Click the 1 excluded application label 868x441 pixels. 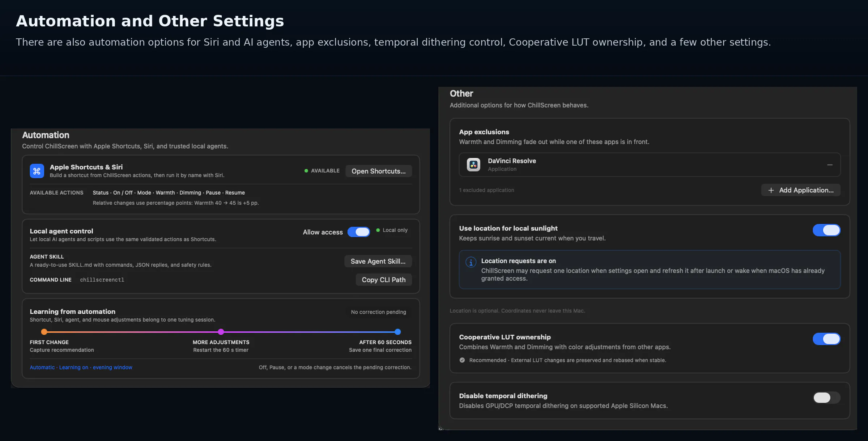click(486, 190)
